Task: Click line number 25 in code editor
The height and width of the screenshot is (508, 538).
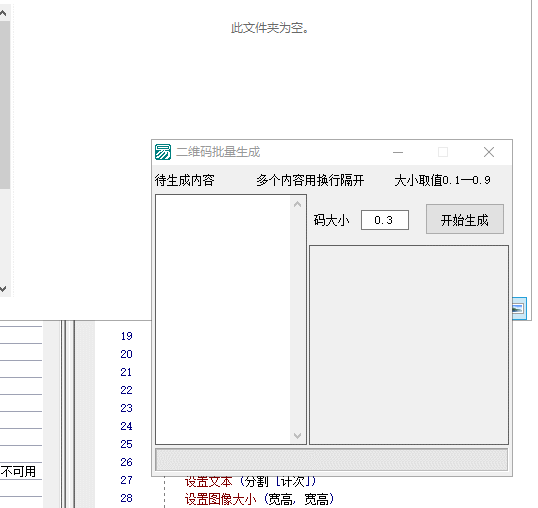Action: 126,444
